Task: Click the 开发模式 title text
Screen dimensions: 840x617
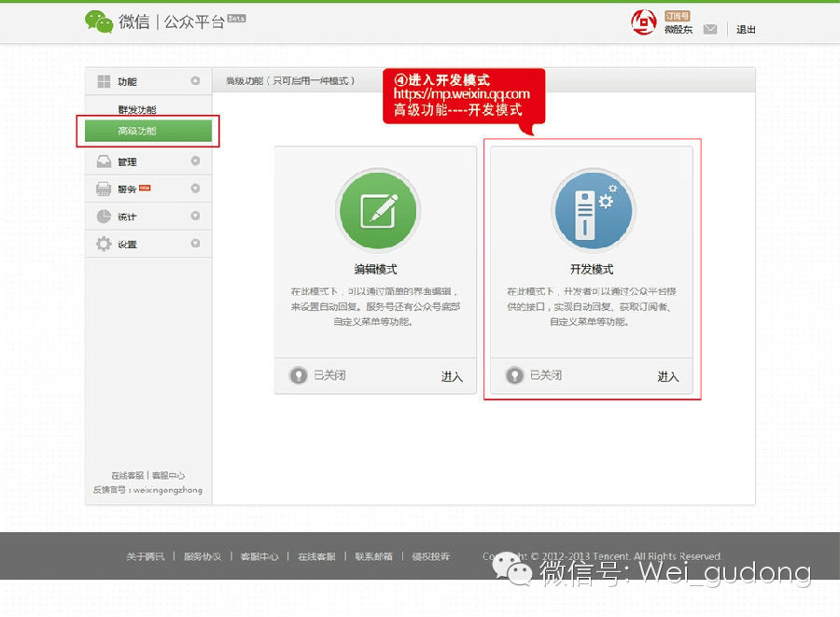Action: pyautogui.click(x=592, y=270)
